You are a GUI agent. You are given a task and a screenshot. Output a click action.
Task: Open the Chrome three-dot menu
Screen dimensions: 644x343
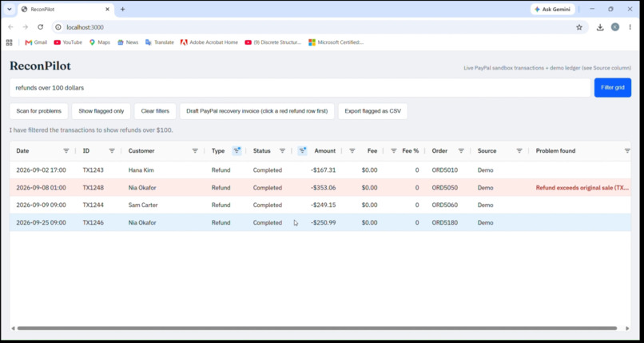tap(630, 27)
